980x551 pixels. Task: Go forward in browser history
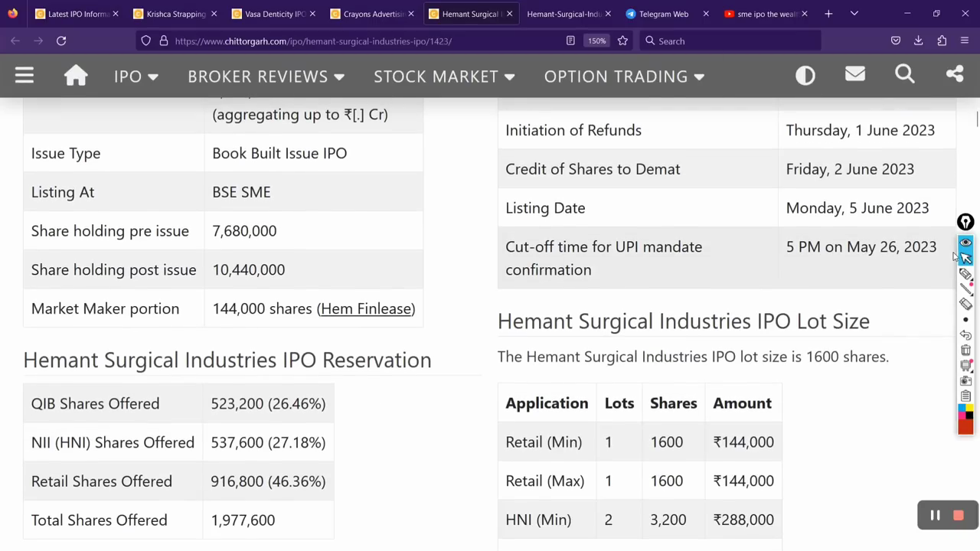[38, 41]
